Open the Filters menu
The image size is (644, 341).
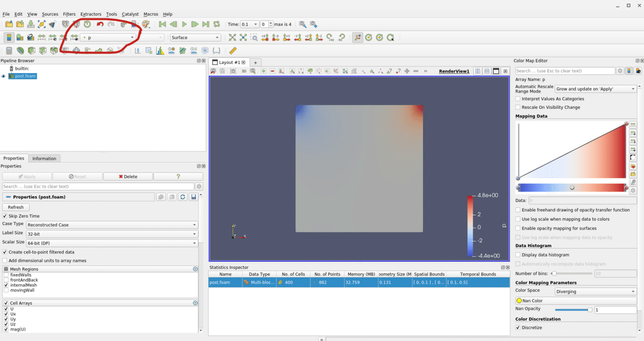(69, 14)
